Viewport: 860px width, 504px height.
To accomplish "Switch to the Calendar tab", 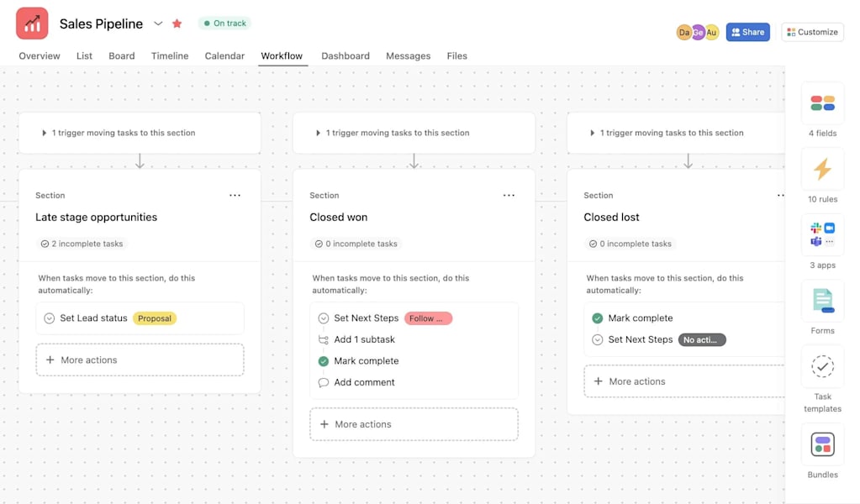I will pos(224,56).
